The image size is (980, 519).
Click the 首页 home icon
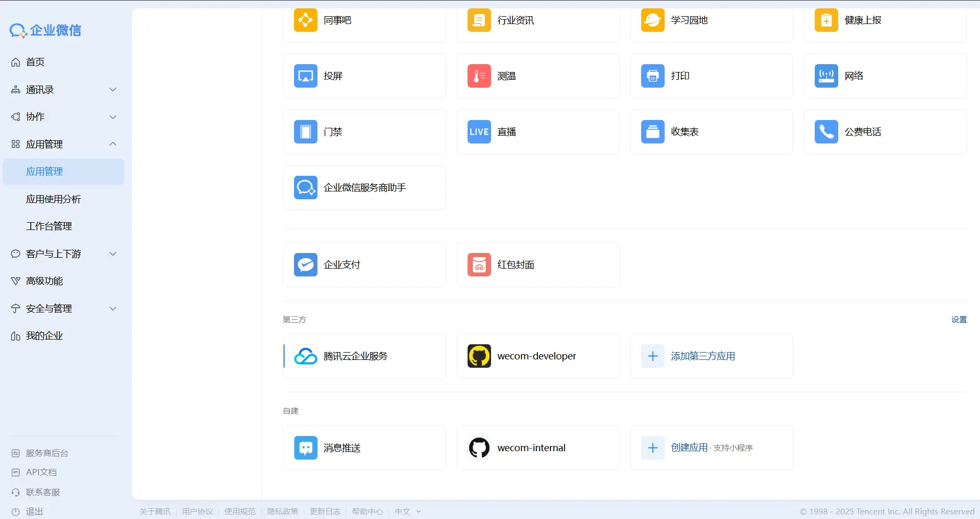point(16,62)
